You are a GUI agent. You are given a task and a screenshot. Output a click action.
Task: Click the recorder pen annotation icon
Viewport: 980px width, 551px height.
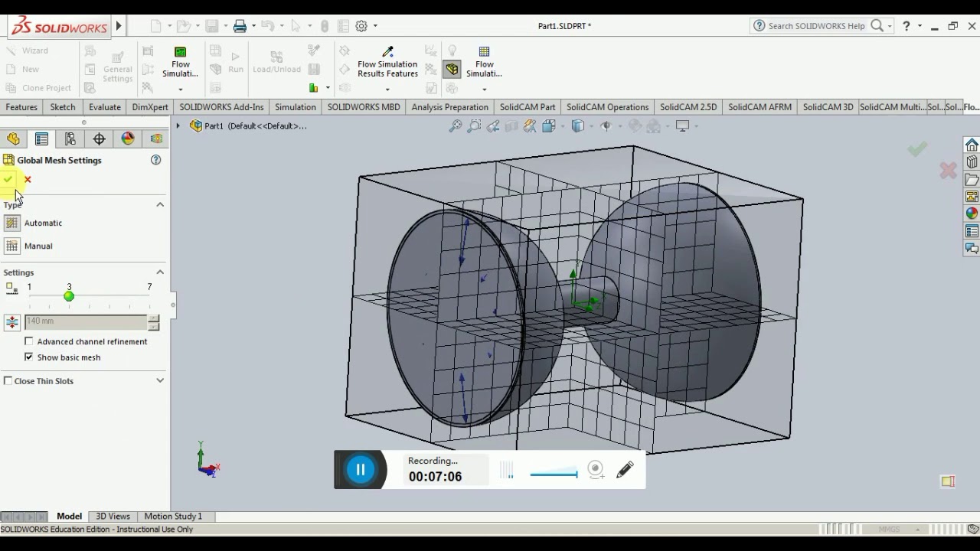[x=625, y=469]
